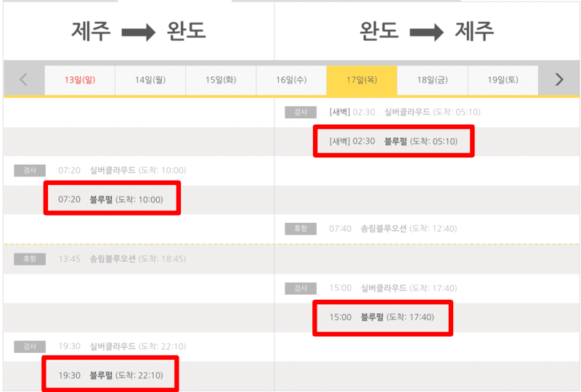Click 검사 badge beside 19:30 실버클라우드
This screenshot has height=392, width=581.
pyautogui.click(x=30, y=346)
